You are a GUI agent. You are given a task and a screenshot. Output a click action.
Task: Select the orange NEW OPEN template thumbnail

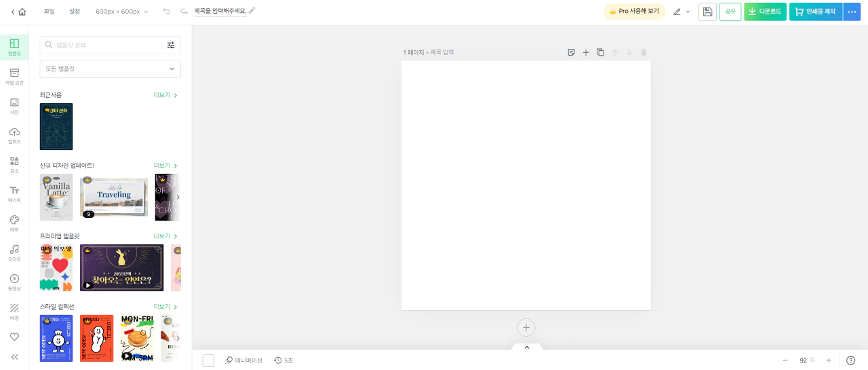point(96,338)
